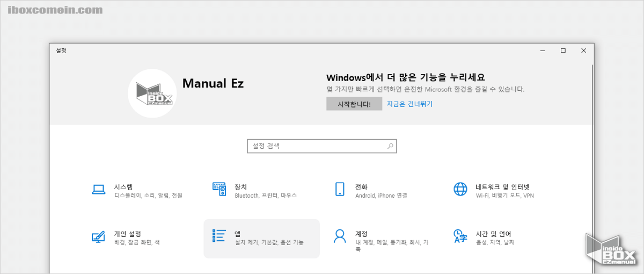Maximize the 설정 window
Image resolution: width=644 pixels, height=274 pixels.
tap(563, 51)
